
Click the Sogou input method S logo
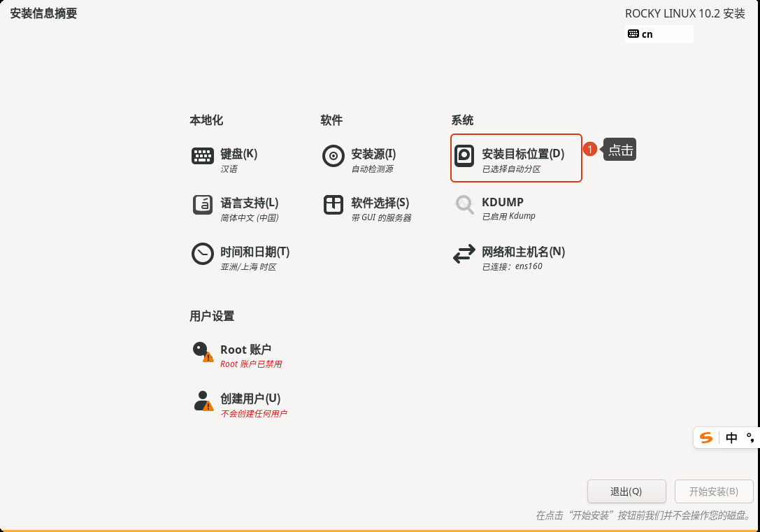706,438
